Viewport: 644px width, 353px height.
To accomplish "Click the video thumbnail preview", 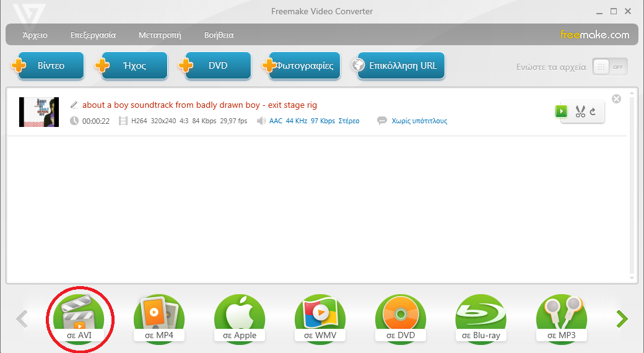I will 39,111.
